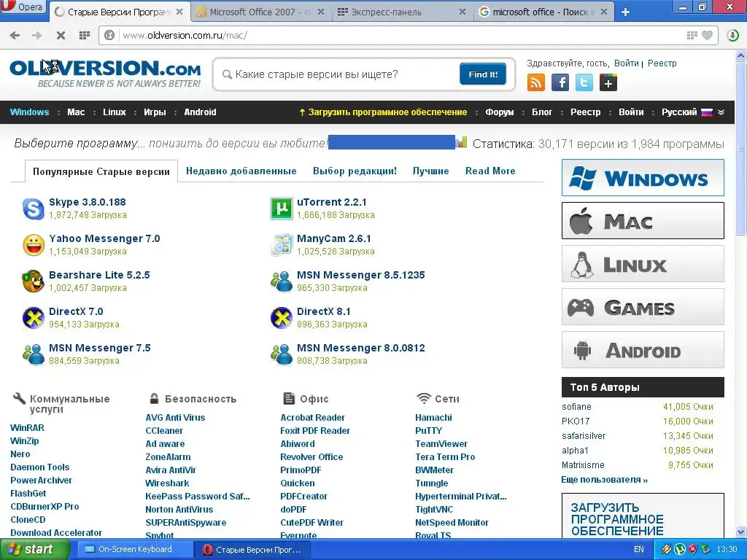Click the Google Plus icon
The image size is (747, 560).
pos(608,83)
